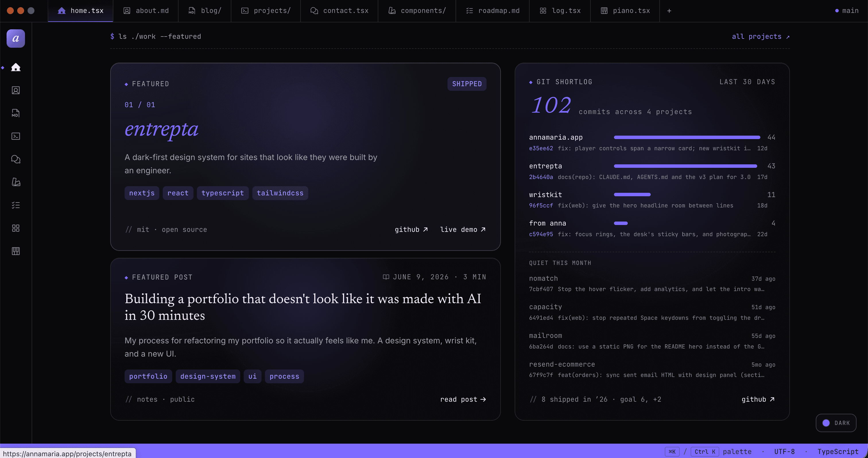Switch to the about.md tab
The width and height of the screenshot is (868, 458).
146,11
